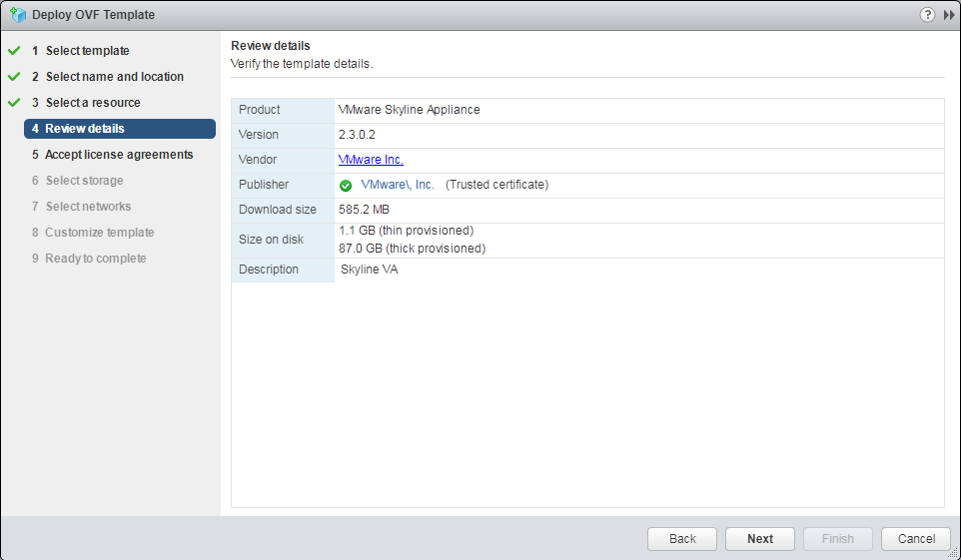Go to step 2 Select name and location
Screen dimensions: 961x560
108,77
